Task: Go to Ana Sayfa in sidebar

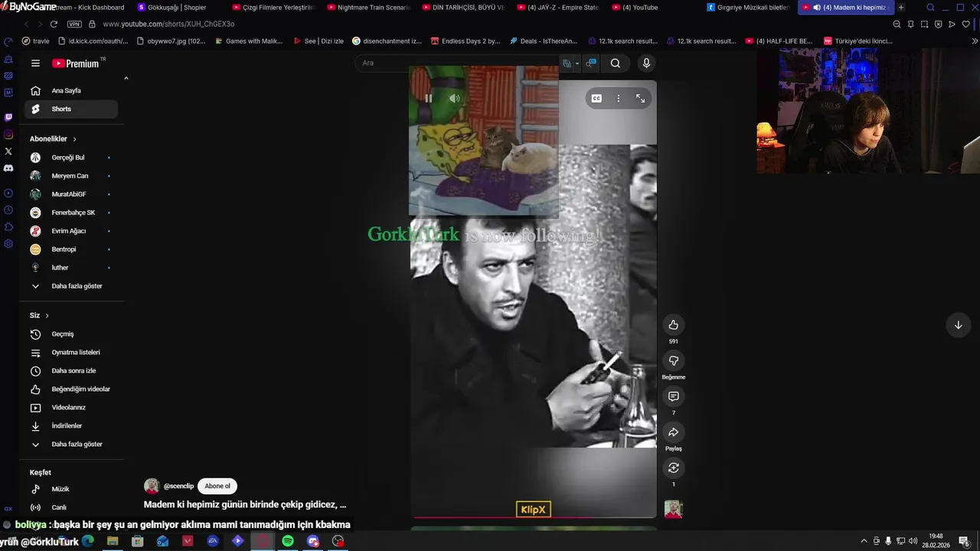Action: pyautogui.click(x=73, y=90)
